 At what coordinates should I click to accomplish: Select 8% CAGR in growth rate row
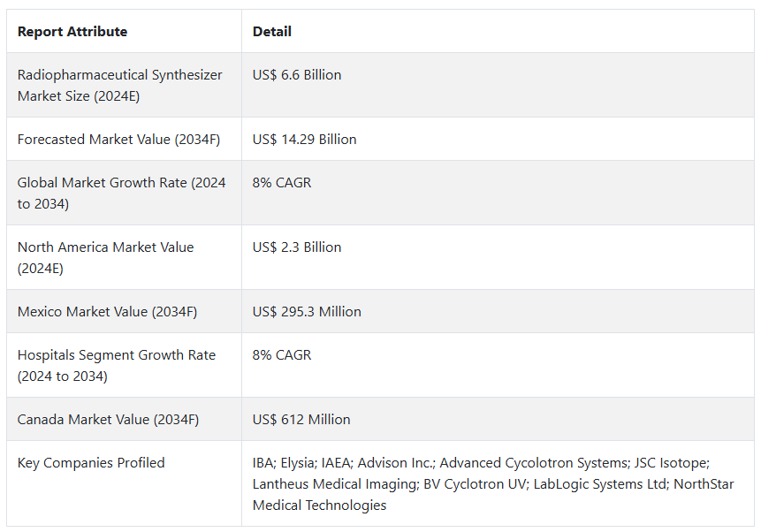282,183
